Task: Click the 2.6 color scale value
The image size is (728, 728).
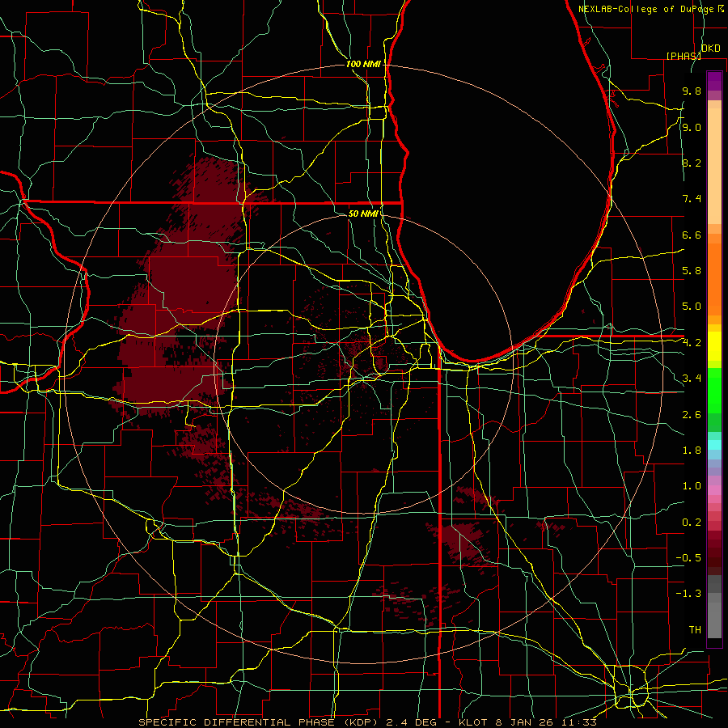Action: pos(692,415)
